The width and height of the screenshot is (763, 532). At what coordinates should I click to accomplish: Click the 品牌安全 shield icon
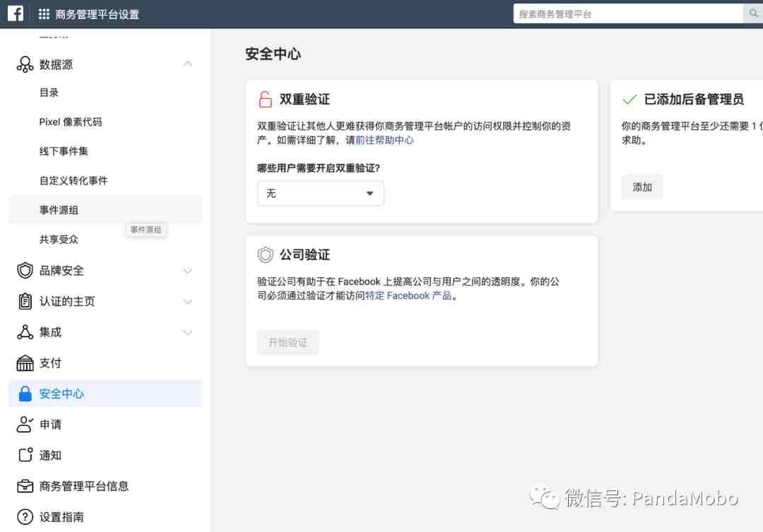coord(25,270)
